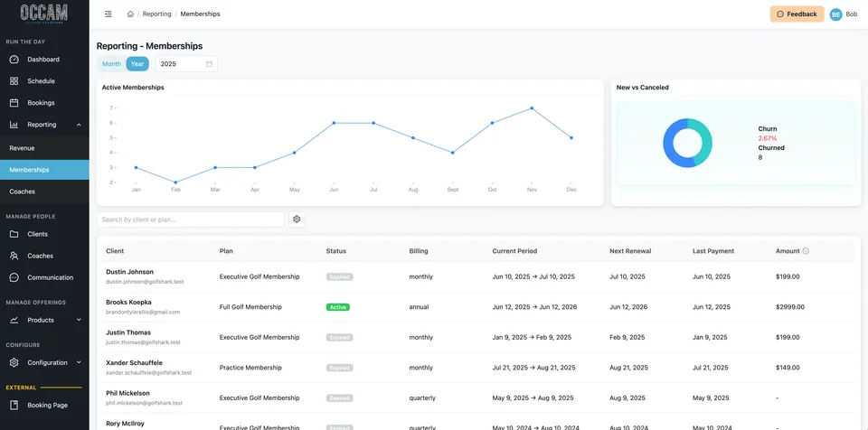Click Jun 12, 2026 next renewal date
This screenshot has width=868, height=430.
click(629, 306)
